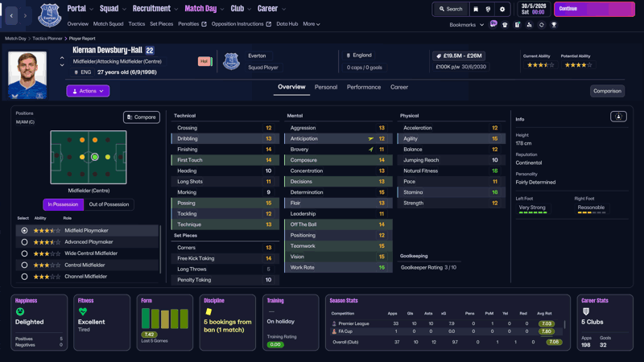Open settings gear in top bar

click(x=502, y=9)
